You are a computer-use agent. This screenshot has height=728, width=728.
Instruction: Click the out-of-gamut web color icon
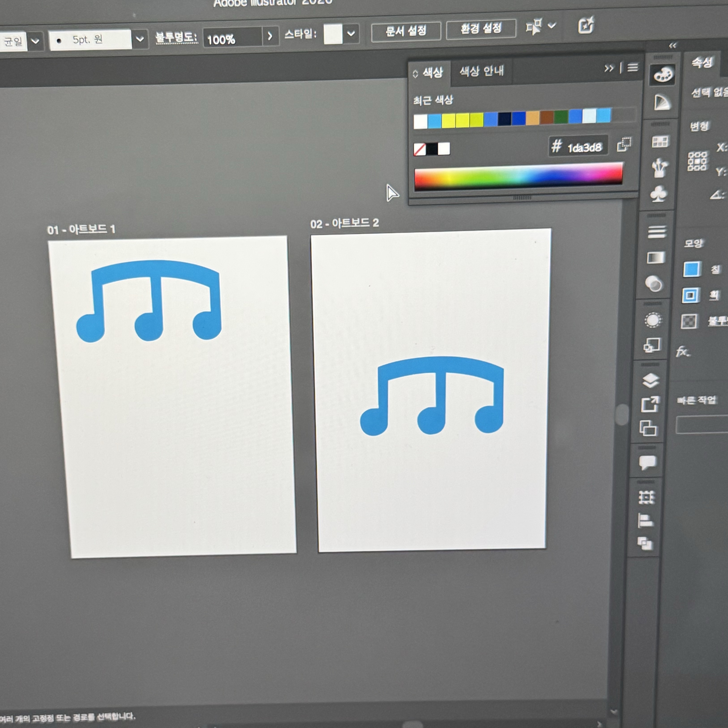(x=624, y=144)
